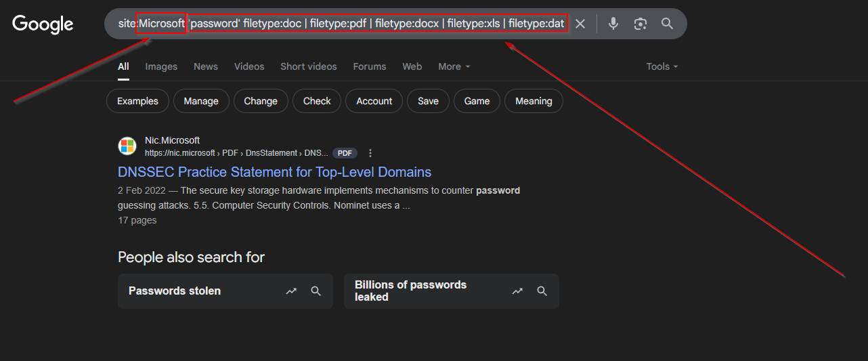The image size is (868, 361).
Task: Open the Nic.Microsoft site favicon
Action: pos(127,146)
